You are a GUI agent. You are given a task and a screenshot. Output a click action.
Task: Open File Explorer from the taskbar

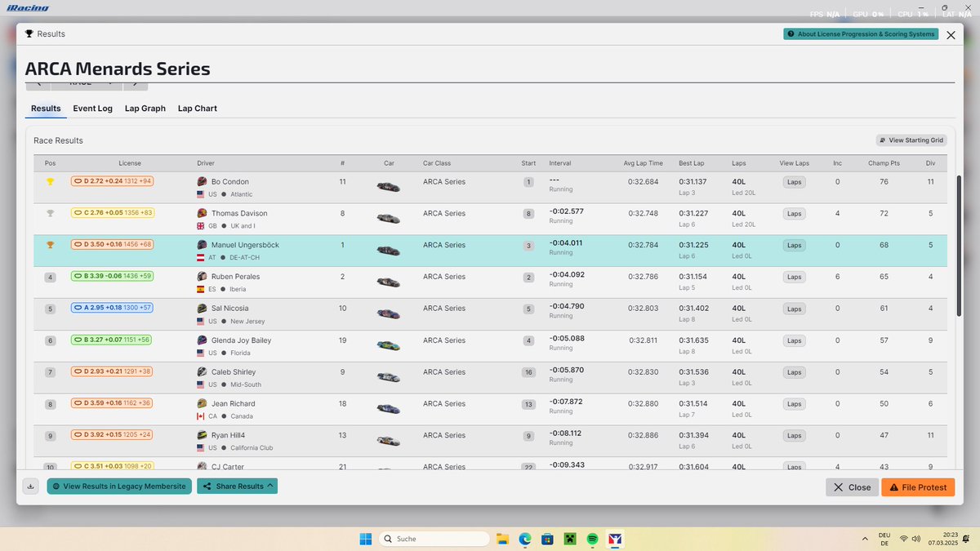503,539
